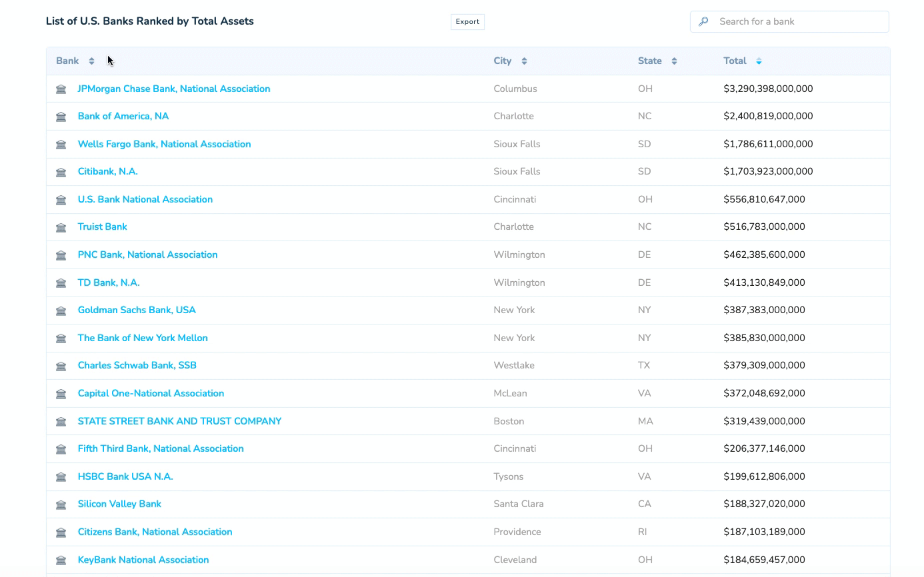Click the state cell 'CA'
The height and width of the screenshot is (577, 924).
[x=645, y=504]
